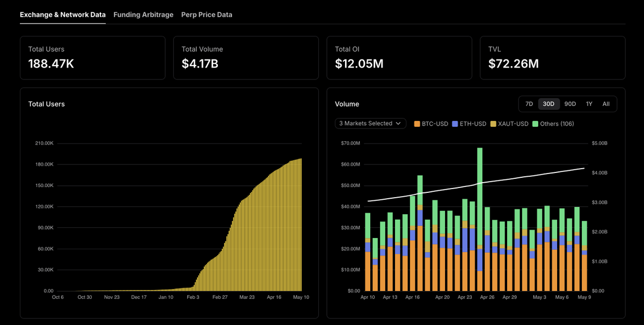The height and width of the screenshot is (325, 644).
Task: Click the Total Volume stat card
Action: click(246, 58)
